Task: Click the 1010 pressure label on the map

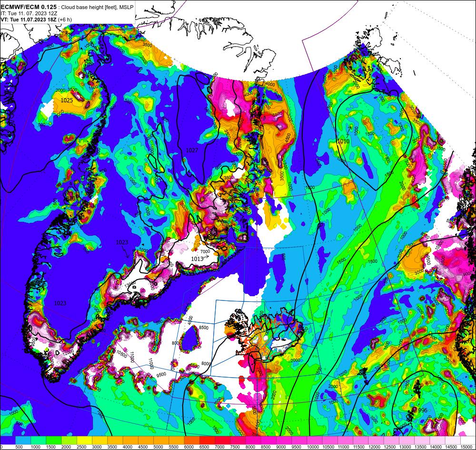Action: (343, 141)
